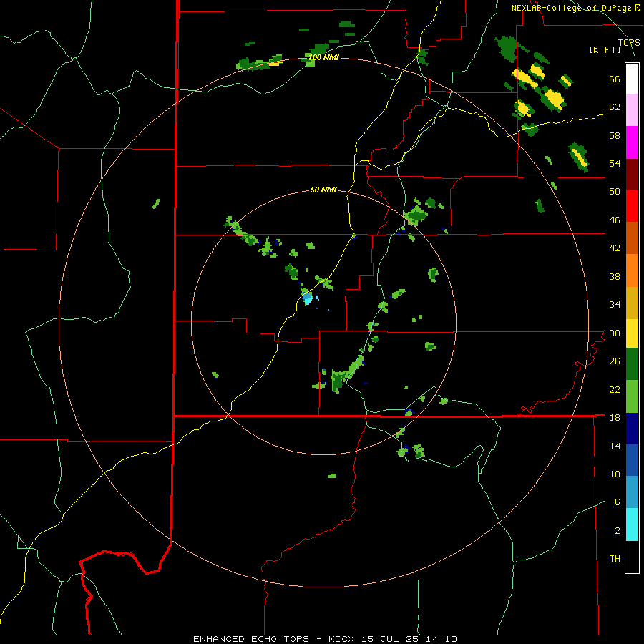Click the legend value 38
644x644 pixels.
pos(615,276)
